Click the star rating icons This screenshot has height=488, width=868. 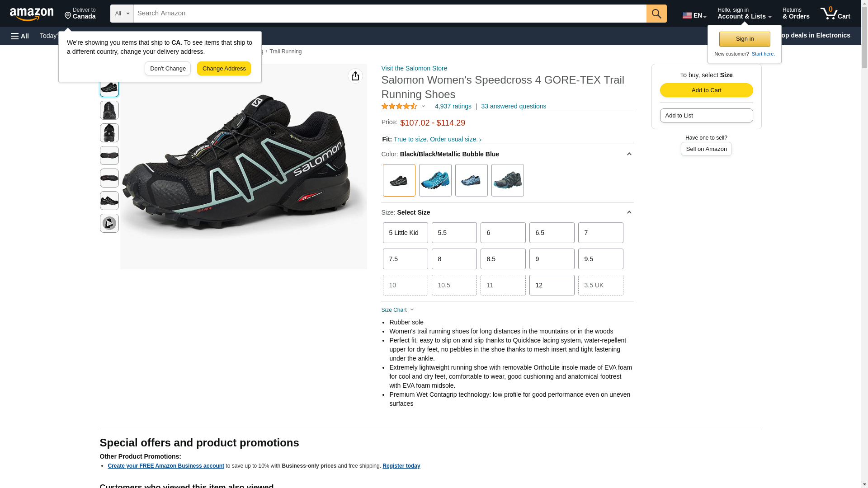[399, 106]
